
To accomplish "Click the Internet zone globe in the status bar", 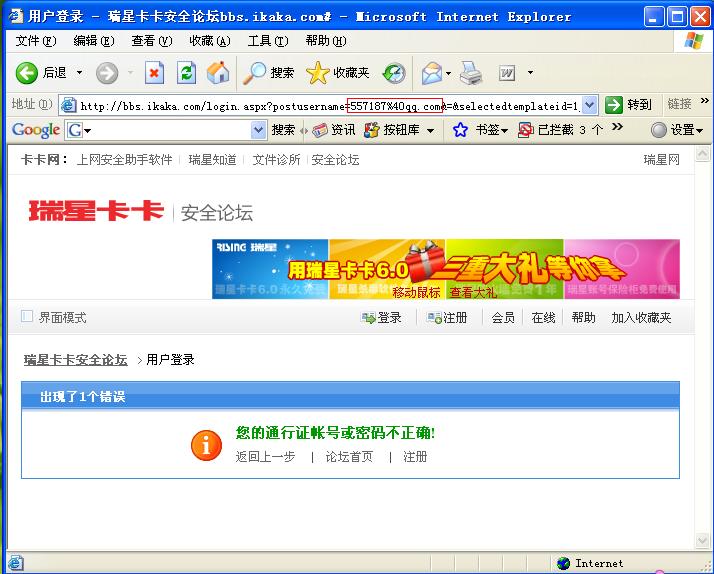I will [563, 563].
